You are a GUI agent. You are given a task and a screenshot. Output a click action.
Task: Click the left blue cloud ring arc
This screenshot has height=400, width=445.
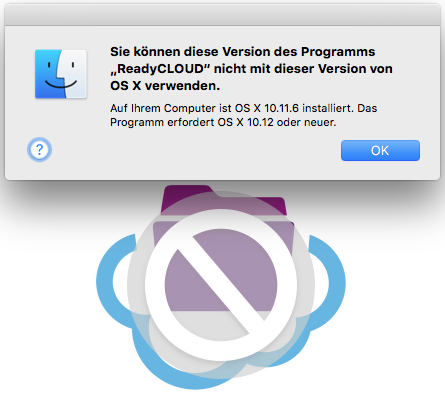point(113,281)
